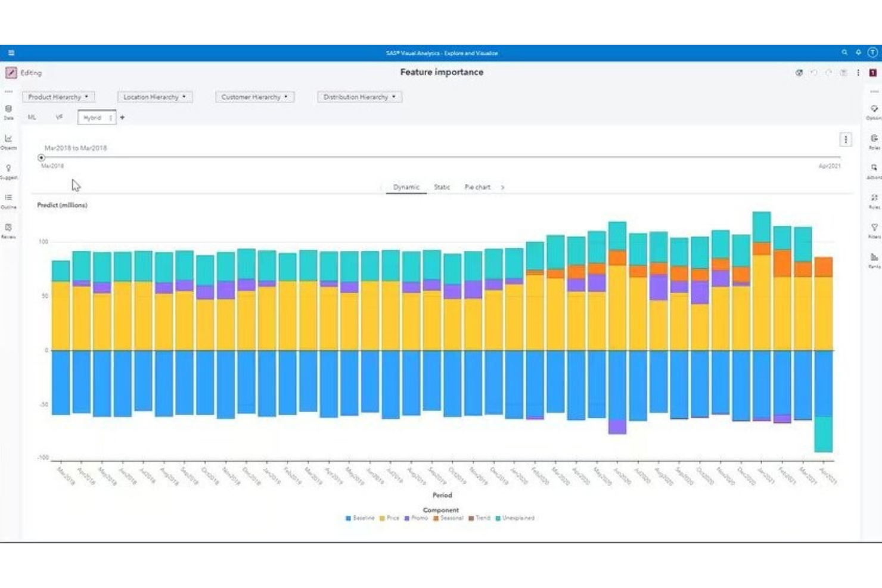
Task: Switch to the ML page tab
Action: (x=32, y=117)
